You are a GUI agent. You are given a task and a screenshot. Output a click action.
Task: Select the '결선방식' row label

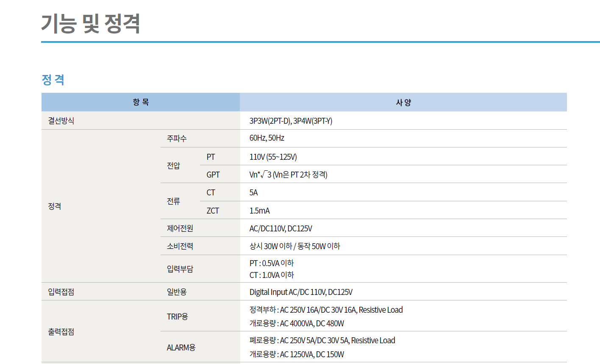(x=61, y=121)
